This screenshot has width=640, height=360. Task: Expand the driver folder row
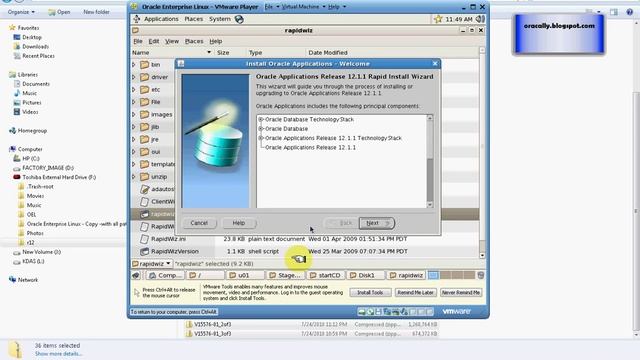[134, 77]
